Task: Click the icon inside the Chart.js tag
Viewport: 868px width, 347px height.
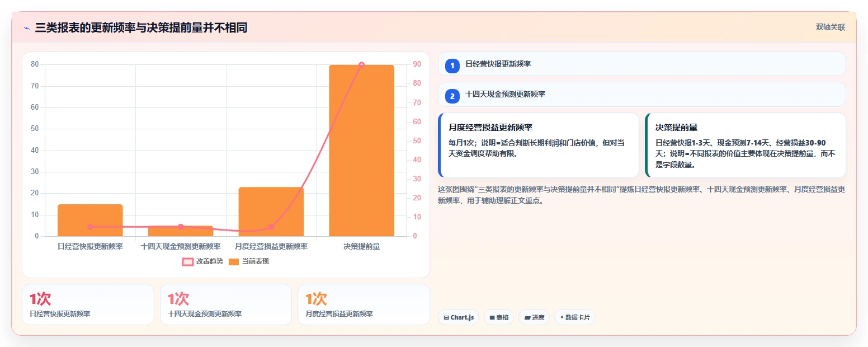Action: point(446,318)
